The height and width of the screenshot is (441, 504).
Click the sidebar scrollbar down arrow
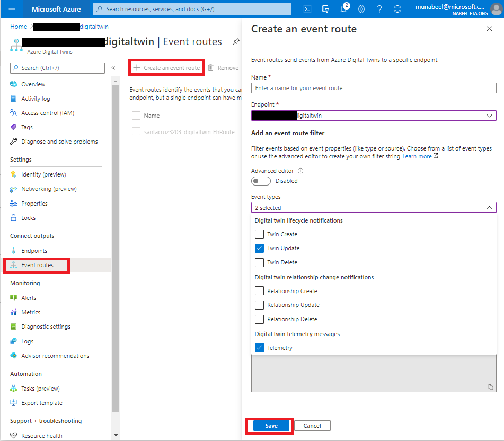(x=116, y=435)
